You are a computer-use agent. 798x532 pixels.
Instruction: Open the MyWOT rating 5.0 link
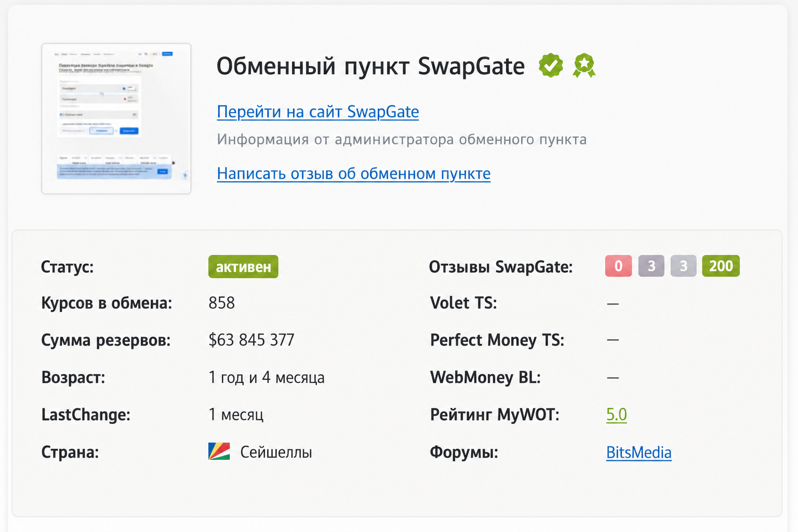(617, 415)
